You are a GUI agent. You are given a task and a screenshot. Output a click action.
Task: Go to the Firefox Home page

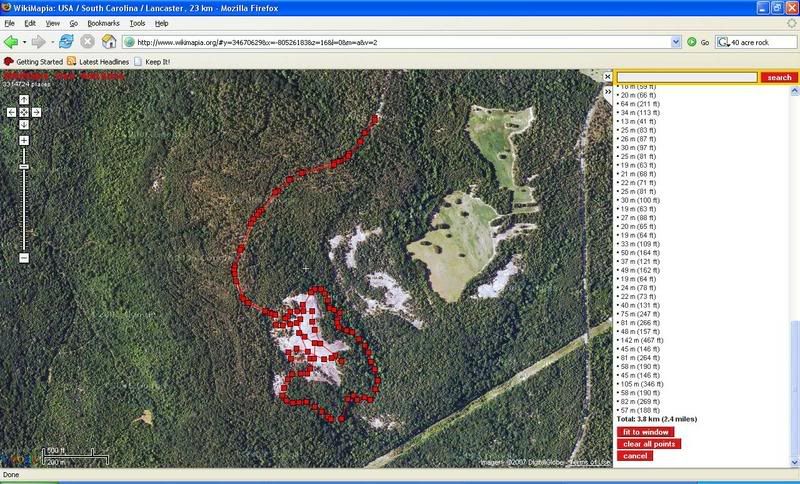click(x=109, y=42)
